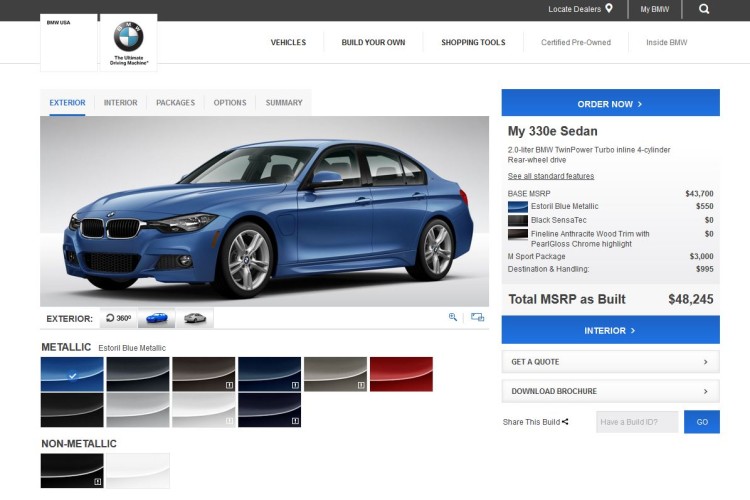
Task: Open the Options tab
Action: click(x=230, y=102)
